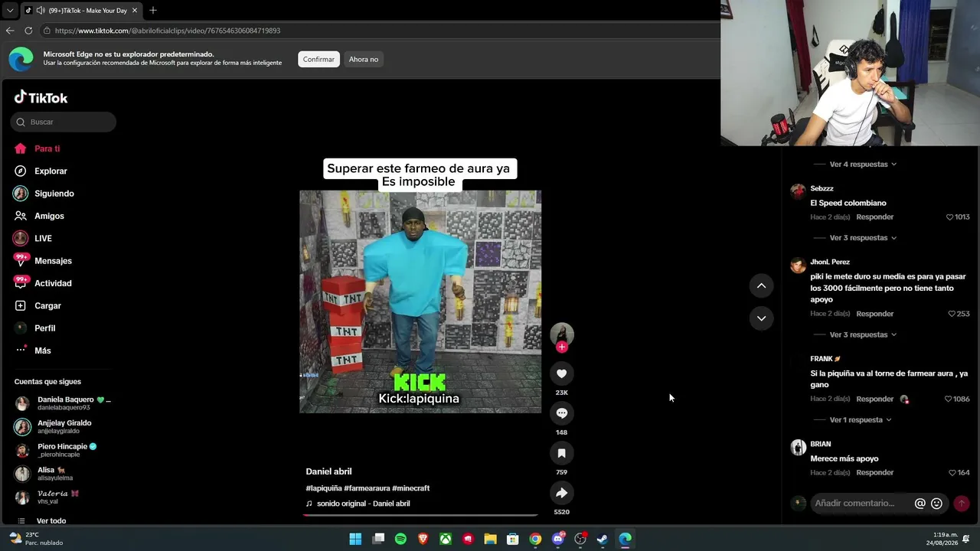Screen dimensions: 980x551
Task: Reply to Sebzzz's comment
Action: point(875,217)
